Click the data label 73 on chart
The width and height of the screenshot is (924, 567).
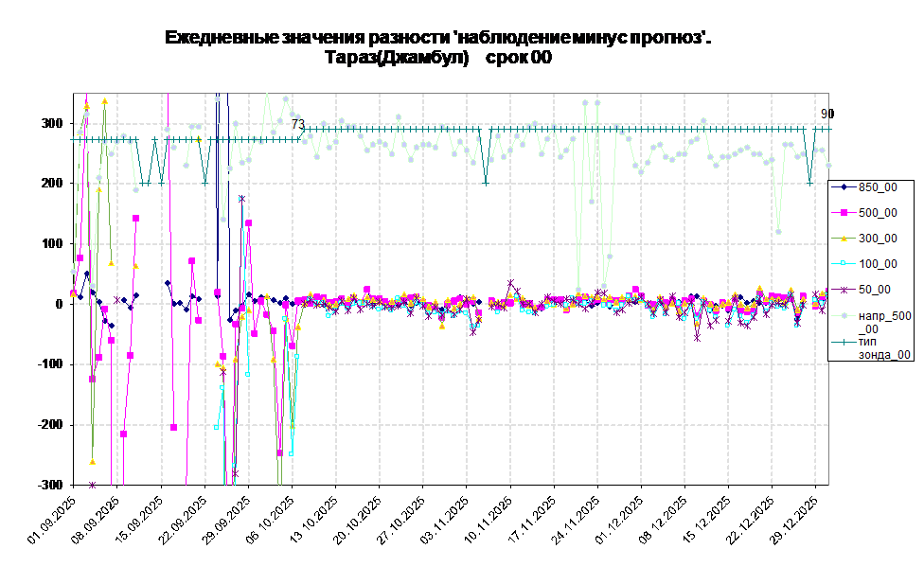[x=298, y=124]
